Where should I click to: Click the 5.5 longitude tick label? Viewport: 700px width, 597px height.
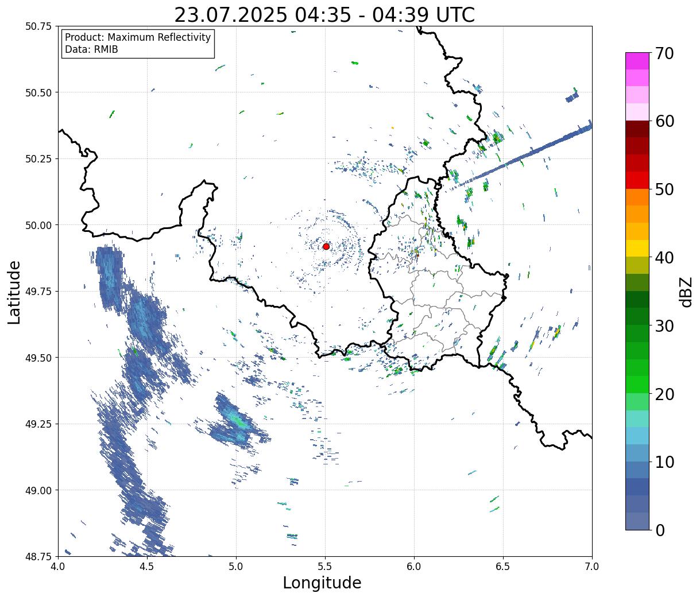click(325, 567)
